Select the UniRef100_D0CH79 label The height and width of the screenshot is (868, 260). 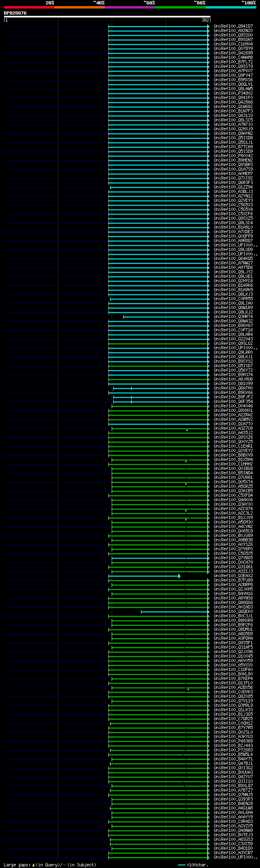coord(233,562)
